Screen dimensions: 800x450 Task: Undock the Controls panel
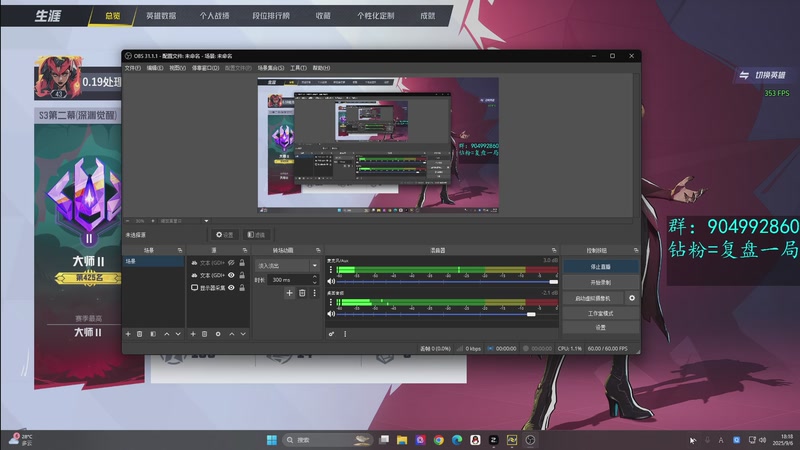pos(636,250)
